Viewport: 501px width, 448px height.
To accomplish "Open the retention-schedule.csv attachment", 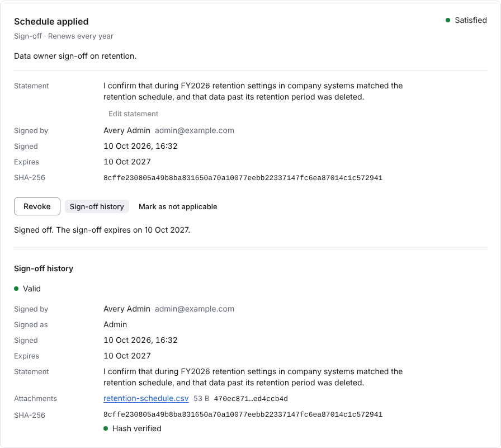I will [x=146, y=398].
